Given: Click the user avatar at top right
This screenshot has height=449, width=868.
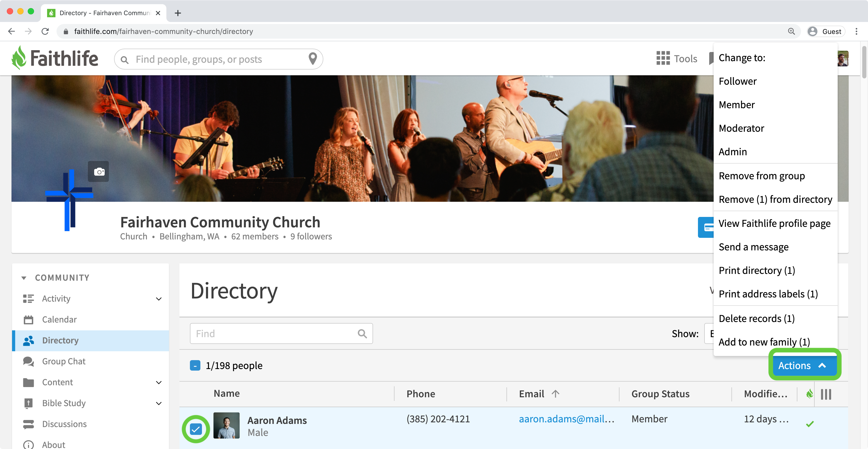Looking at the screenshot, I should [x=843, y=59].
